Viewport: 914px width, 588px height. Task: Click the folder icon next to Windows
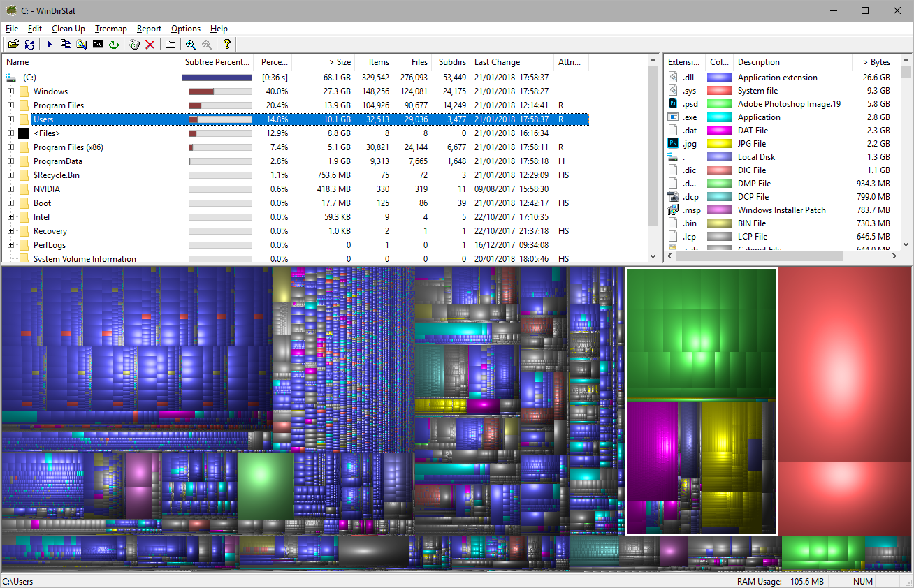24,91
